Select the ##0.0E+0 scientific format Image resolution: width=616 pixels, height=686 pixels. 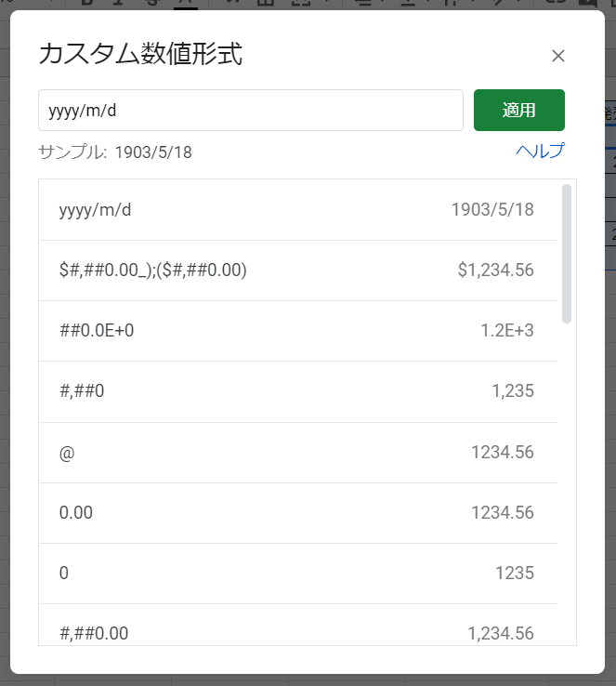(298, 331)
